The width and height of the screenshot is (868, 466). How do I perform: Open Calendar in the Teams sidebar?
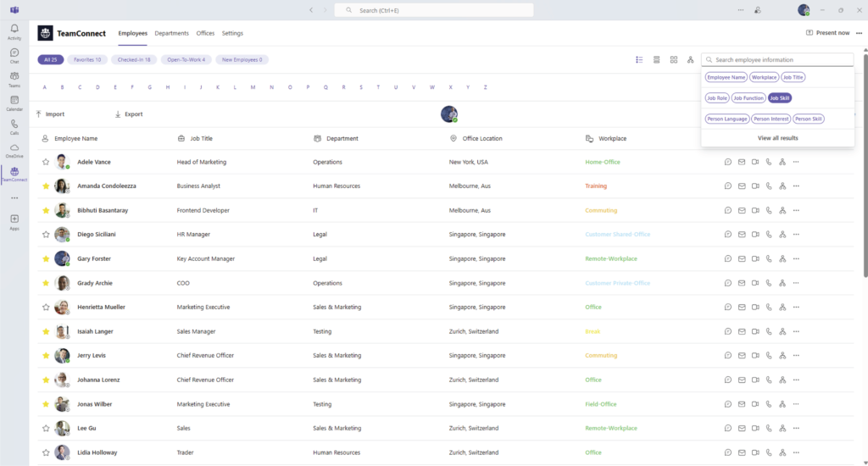pos(14,103)
